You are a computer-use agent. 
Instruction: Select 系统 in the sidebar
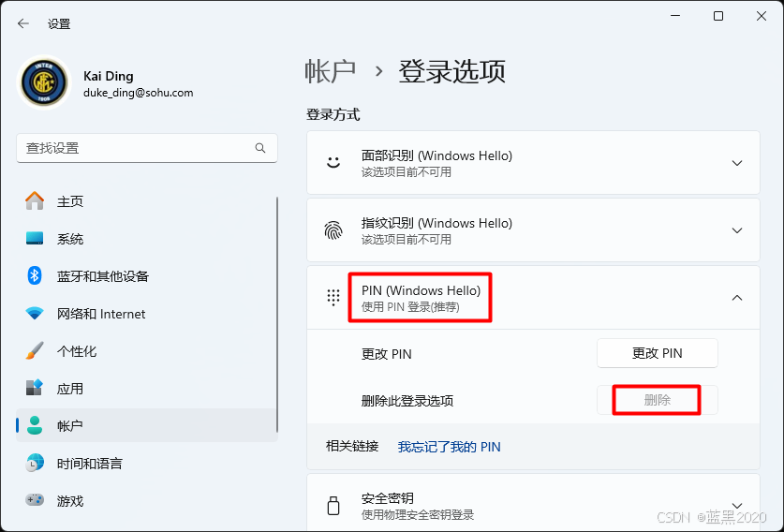point(70,239)
